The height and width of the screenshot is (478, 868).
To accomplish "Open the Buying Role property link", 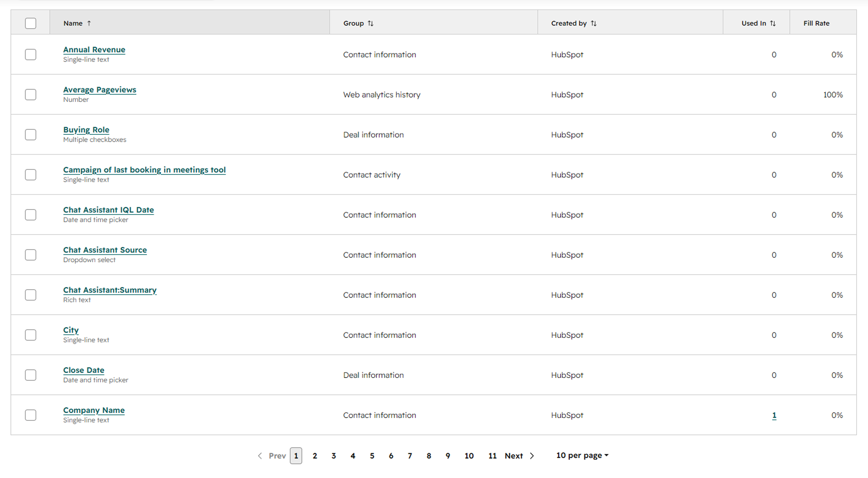I will [86, 130].
